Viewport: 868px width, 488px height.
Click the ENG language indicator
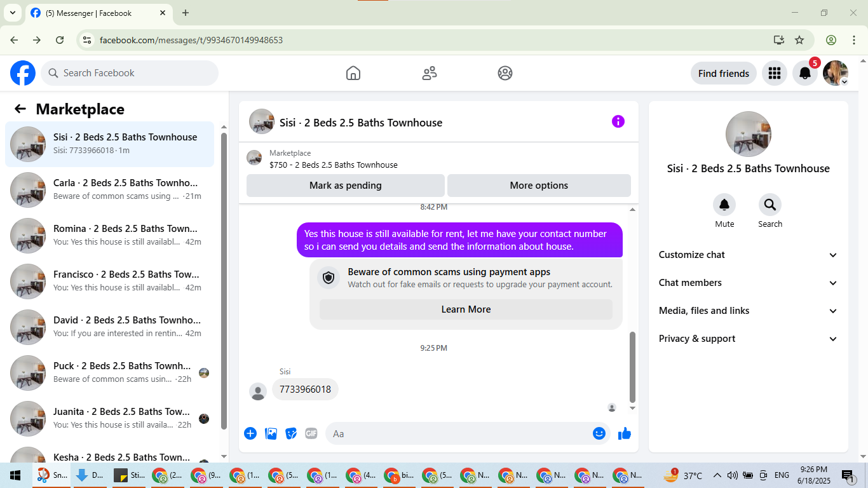[x=782, y=475]
